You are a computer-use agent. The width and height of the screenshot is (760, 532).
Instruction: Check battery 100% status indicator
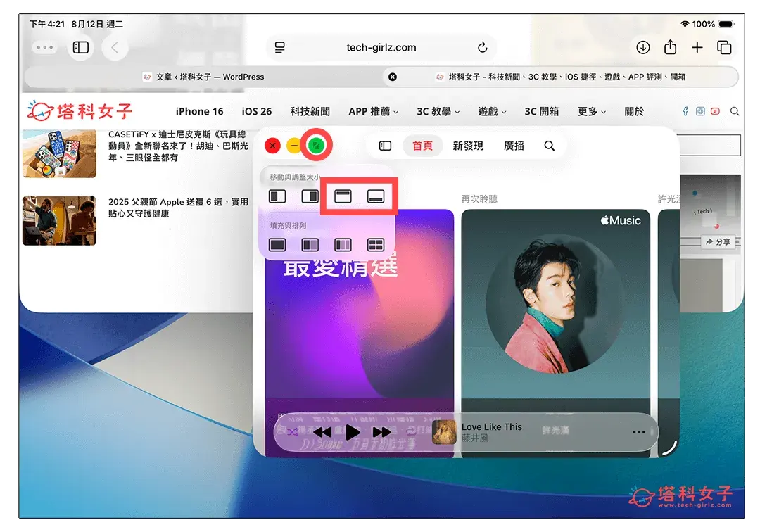(713, 24)
